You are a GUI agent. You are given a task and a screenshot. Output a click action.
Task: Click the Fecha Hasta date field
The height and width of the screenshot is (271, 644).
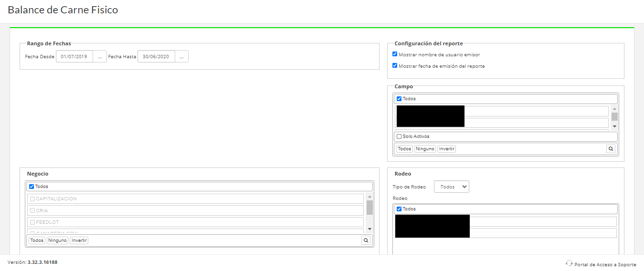tap(156, 56)
